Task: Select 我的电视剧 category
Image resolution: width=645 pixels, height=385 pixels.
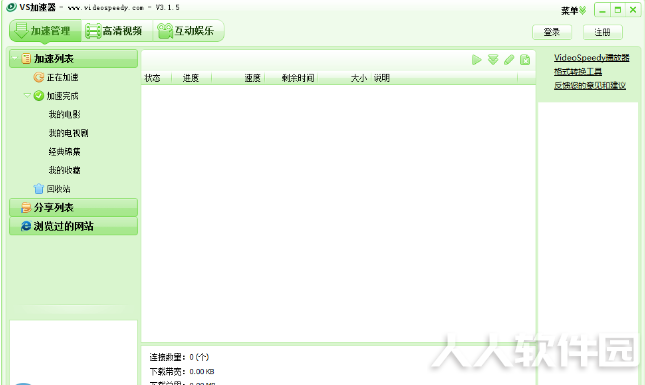Action: tap(68, 133)
